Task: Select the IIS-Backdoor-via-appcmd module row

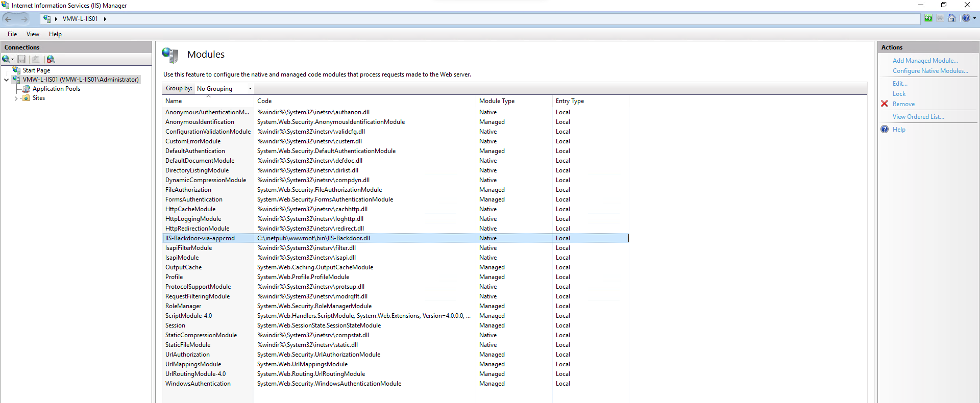Action: point(396,238)
